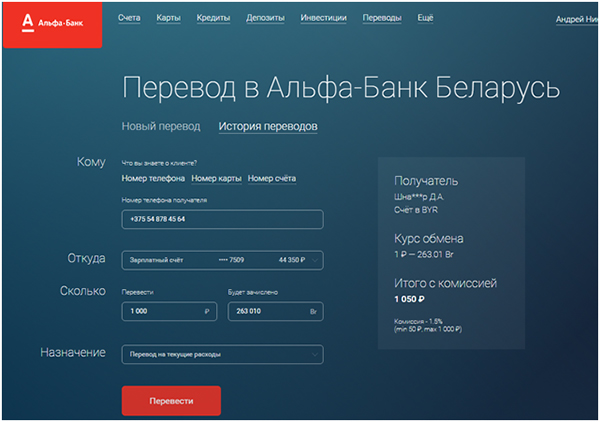Click the chevron on the Перевод на текущие расходы selector

tap(314, 354)
